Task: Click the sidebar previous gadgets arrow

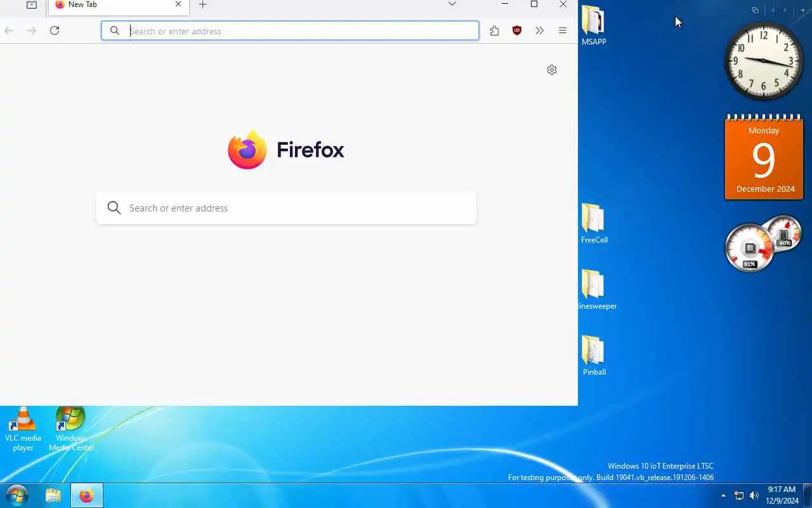Action: tap(773, 10)
